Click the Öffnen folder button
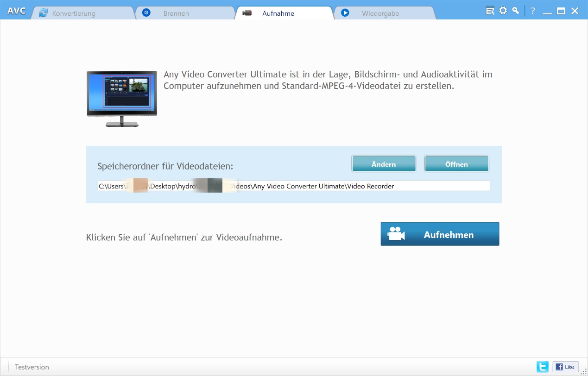This screenshot has width=588, height=376. [x=456, y=164]
